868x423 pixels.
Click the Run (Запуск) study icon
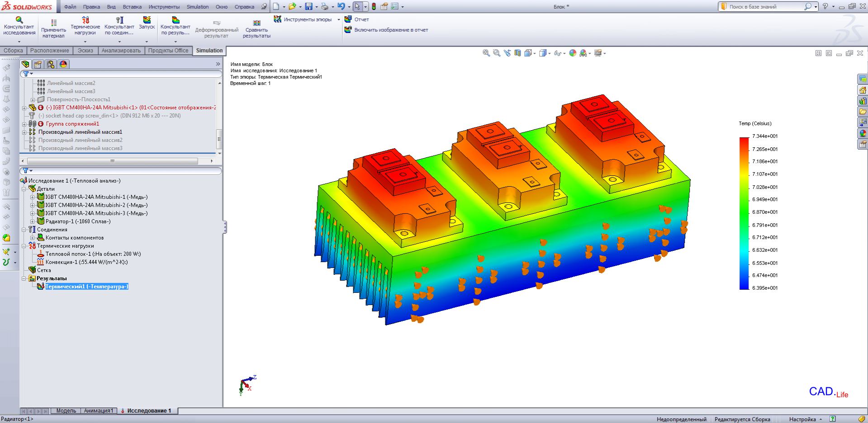147,20
